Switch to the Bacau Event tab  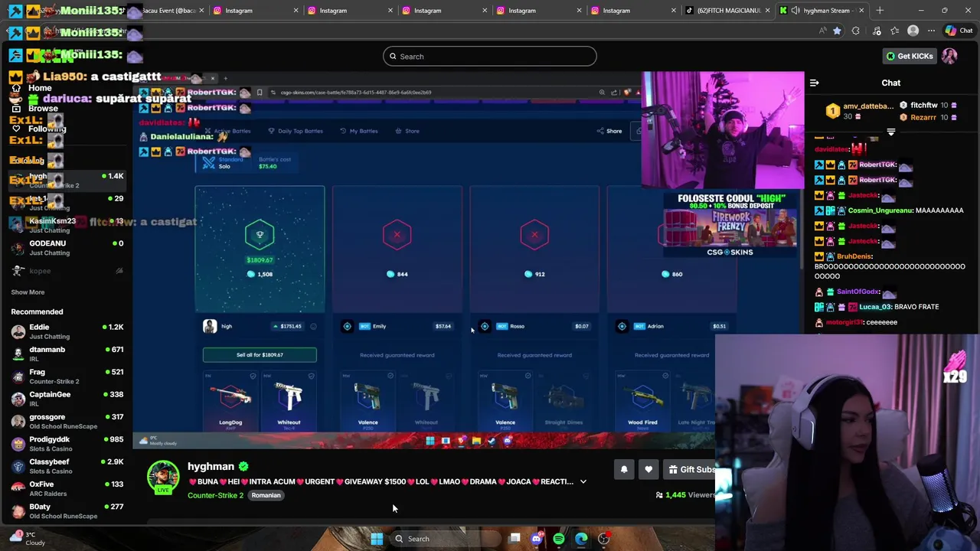[x=161, y=11]
